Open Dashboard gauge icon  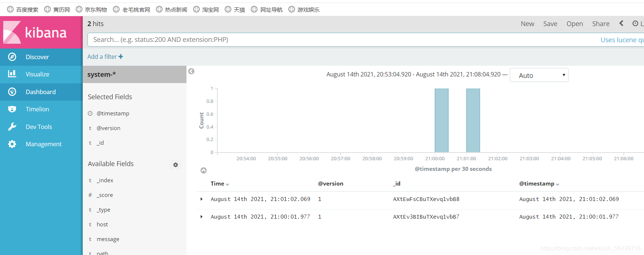click(12, 92)
